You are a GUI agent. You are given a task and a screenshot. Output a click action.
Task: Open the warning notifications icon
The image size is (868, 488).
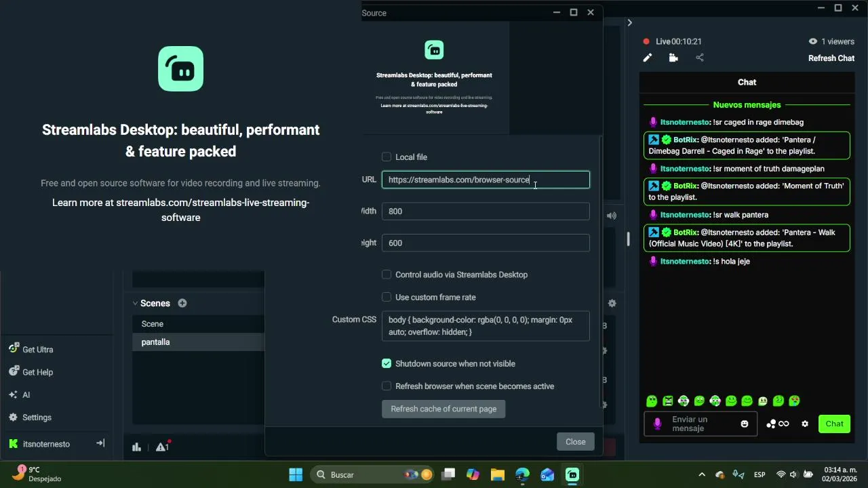coord(162,447)
